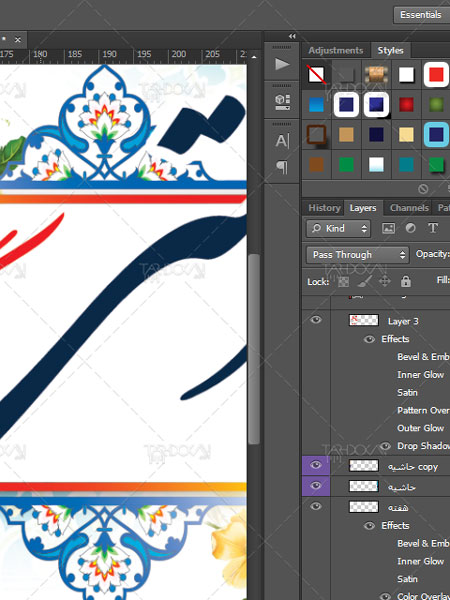450x600 pixels.
Task: Open the Character panel icon
Action: click(x=282, y=141)
